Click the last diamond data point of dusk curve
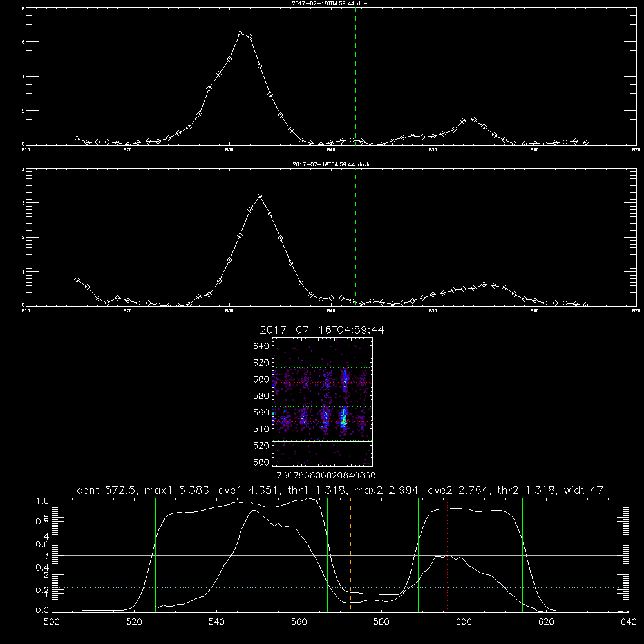 [x=585, y=305]
